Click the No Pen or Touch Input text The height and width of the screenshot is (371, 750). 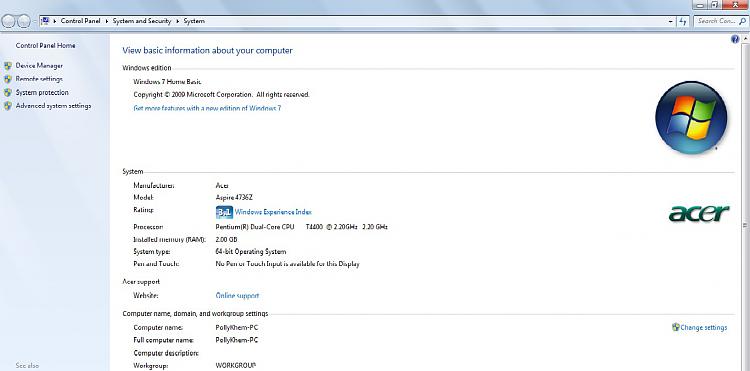(x=287, y=263)
